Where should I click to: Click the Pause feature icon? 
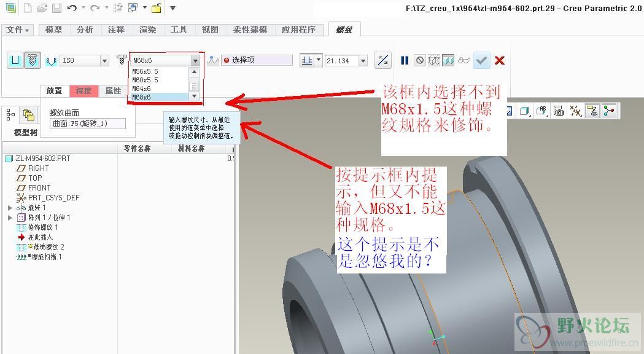[405, 60]
